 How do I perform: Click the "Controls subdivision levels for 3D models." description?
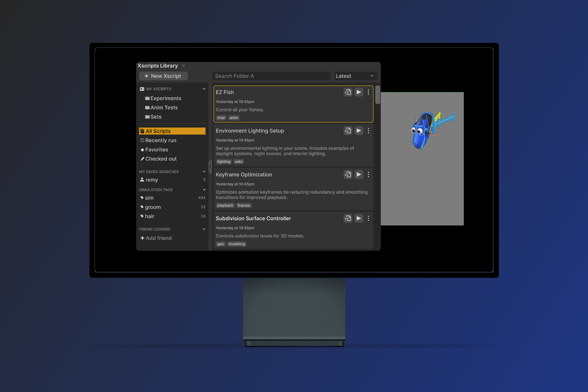[260, 236]
